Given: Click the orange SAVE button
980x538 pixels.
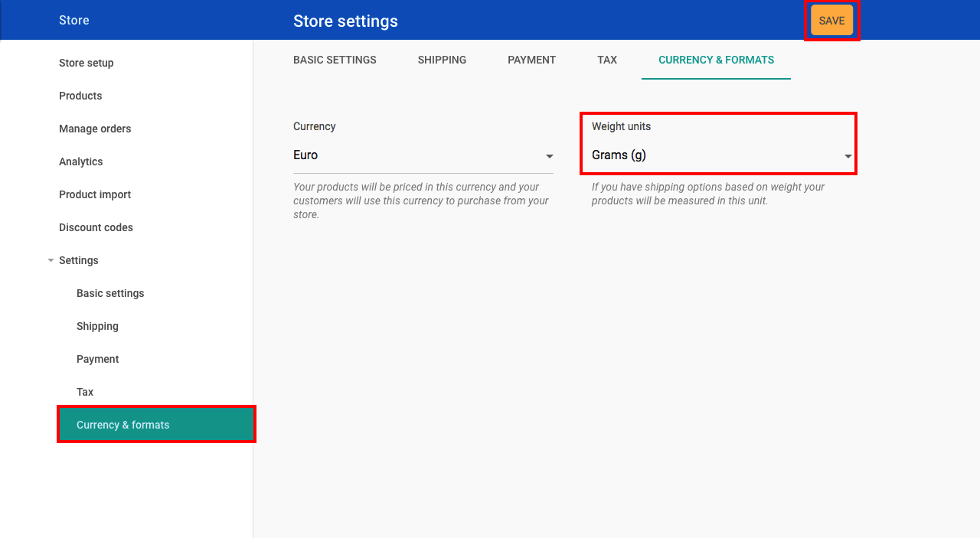Looking at the screenshot, I should (x=831, y=21).
